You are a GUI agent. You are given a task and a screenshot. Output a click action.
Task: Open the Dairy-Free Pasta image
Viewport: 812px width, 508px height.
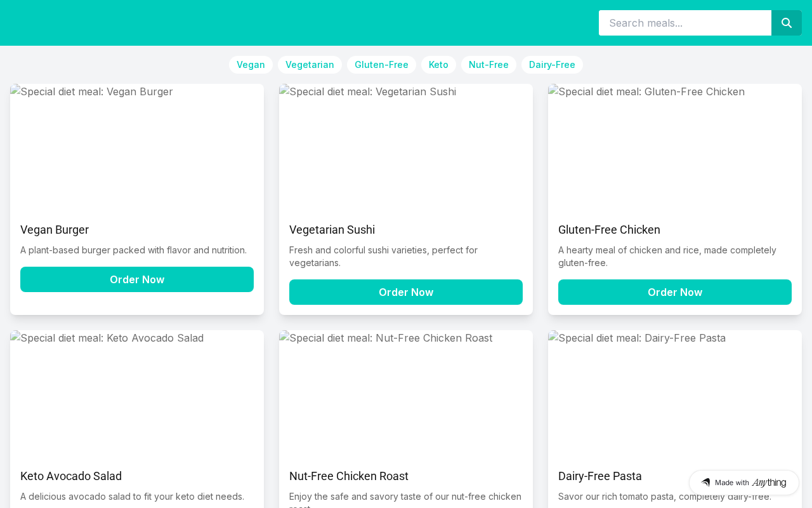(675, 394)
